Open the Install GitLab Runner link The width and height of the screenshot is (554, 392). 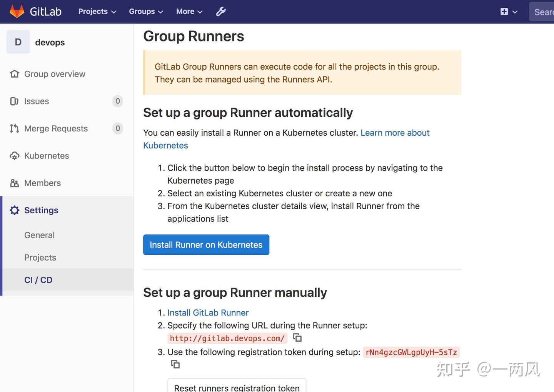(x=208, y=312)
